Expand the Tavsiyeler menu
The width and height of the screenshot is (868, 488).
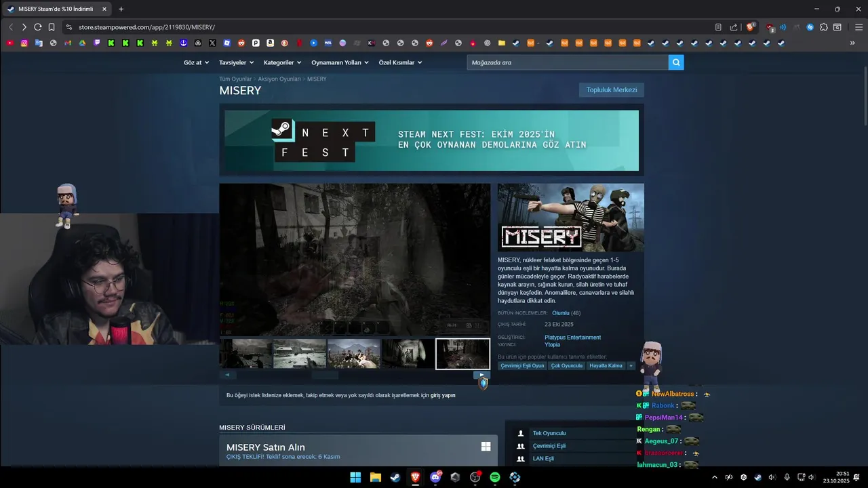pos(236,62)
